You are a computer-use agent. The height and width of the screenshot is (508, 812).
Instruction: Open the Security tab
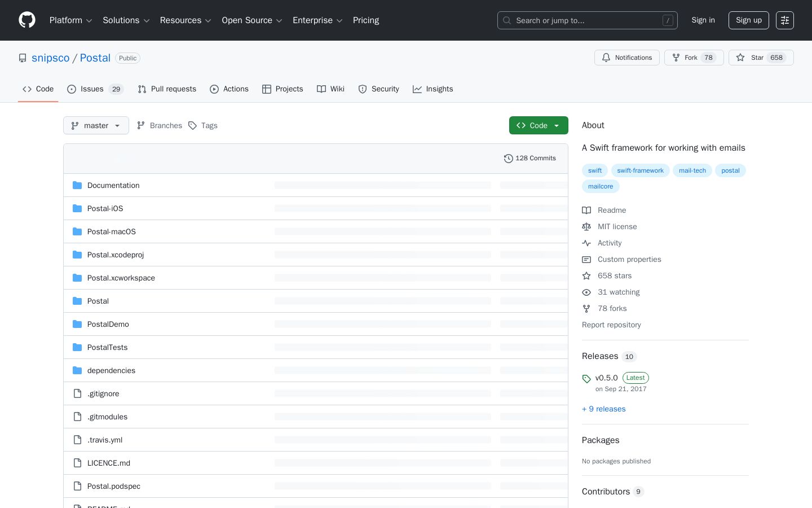pyautogui.click(x=379, y=89)
